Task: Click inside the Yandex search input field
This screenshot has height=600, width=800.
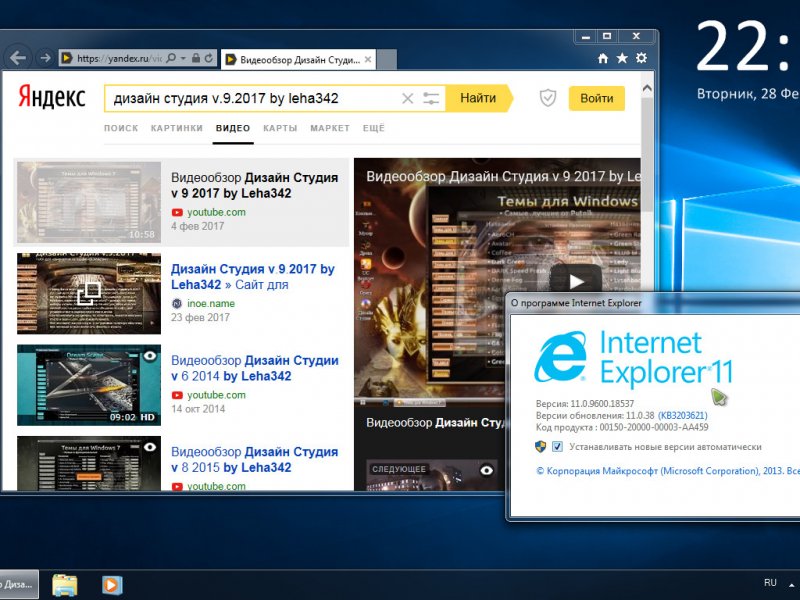Action: point(250,98)
